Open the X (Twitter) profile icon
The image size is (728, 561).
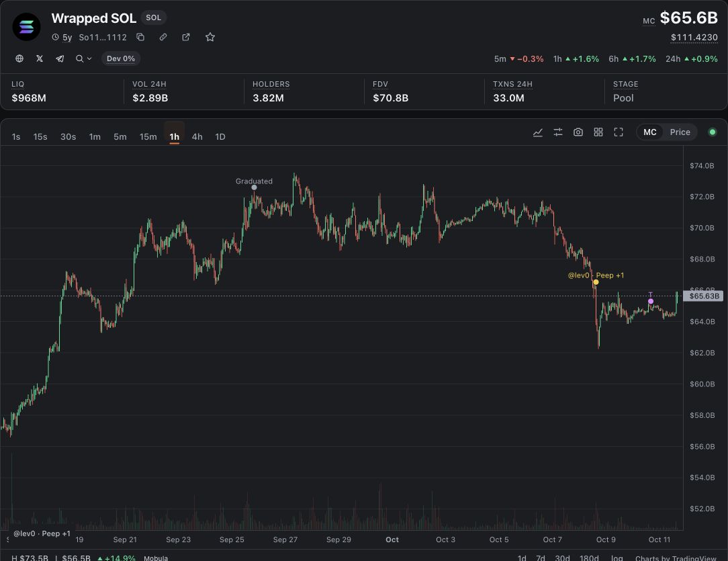40,58
